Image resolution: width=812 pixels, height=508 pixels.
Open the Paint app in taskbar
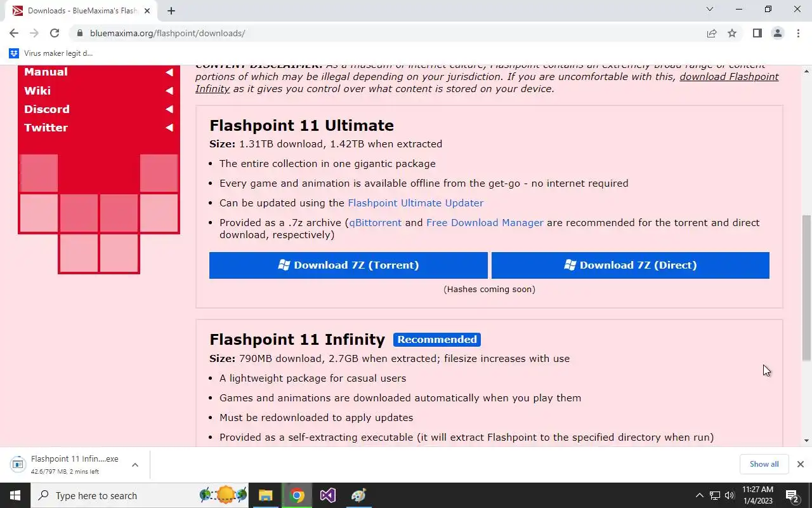click(359, 495)
